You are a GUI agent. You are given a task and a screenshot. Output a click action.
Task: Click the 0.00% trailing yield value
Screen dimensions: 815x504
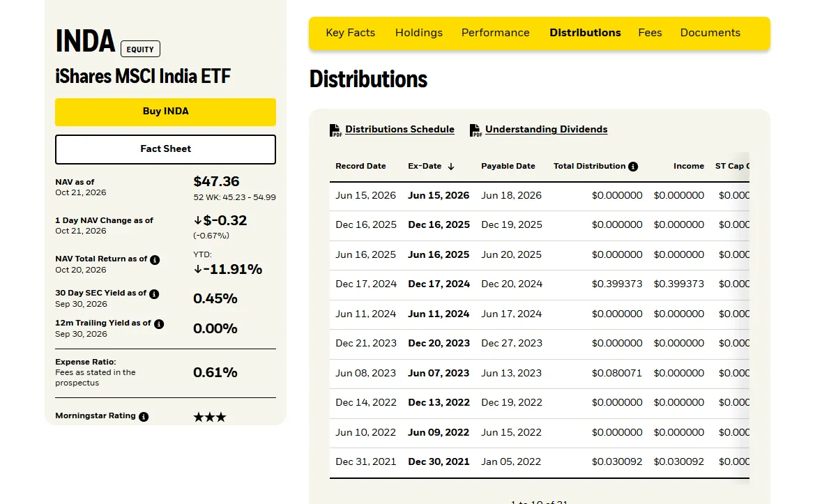(x=215, y=329)
